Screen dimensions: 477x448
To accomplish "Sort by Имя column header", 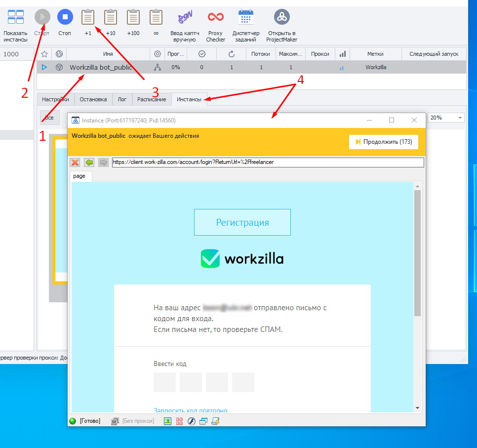I will pos(108,54).
